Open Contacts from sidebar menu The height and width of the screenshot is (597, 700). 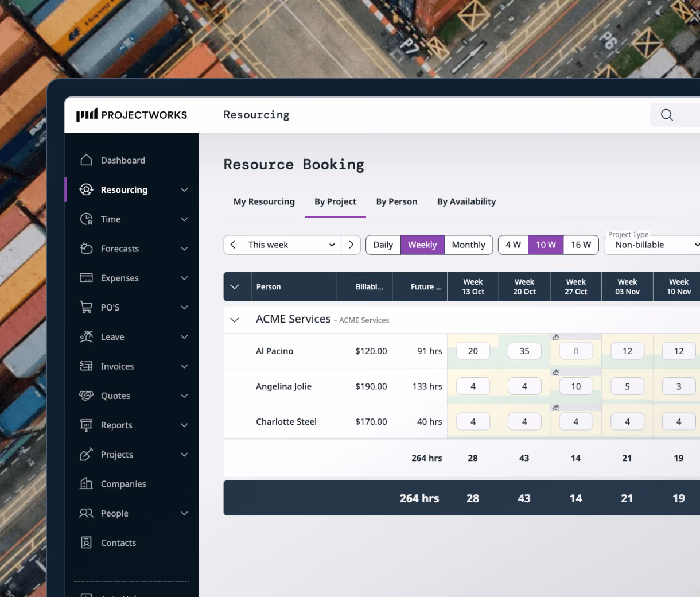118,542
